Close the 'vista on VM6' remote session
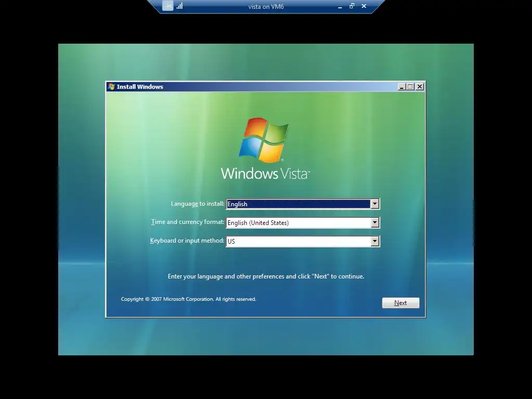 tap(364, 6)
